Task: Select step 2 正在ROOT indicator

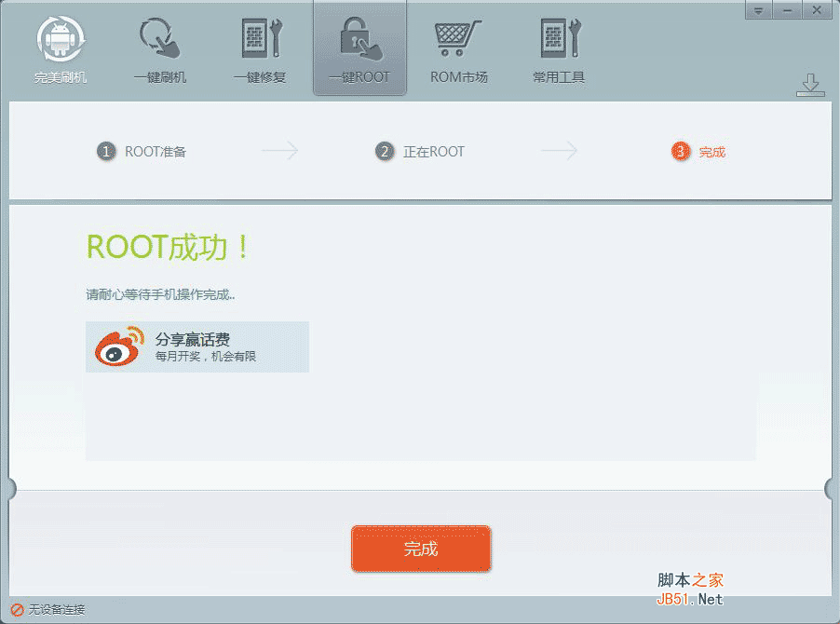Action: tap(385, 151)
